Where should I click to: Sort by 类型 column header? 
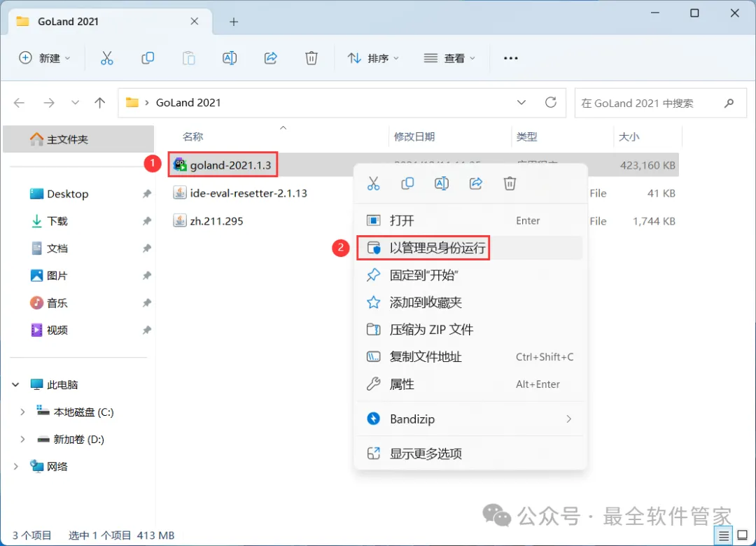526,137
